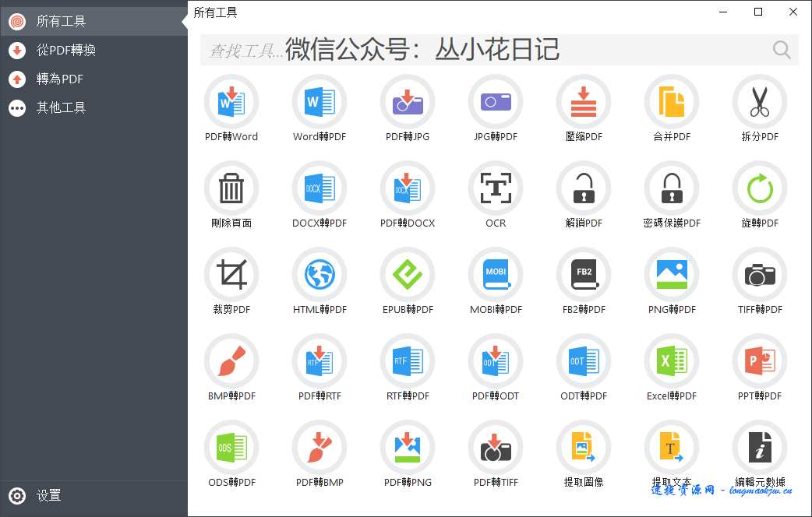Select the 拆分PDF scissors tool
The image size is (812, 517).
coord(760,102)
